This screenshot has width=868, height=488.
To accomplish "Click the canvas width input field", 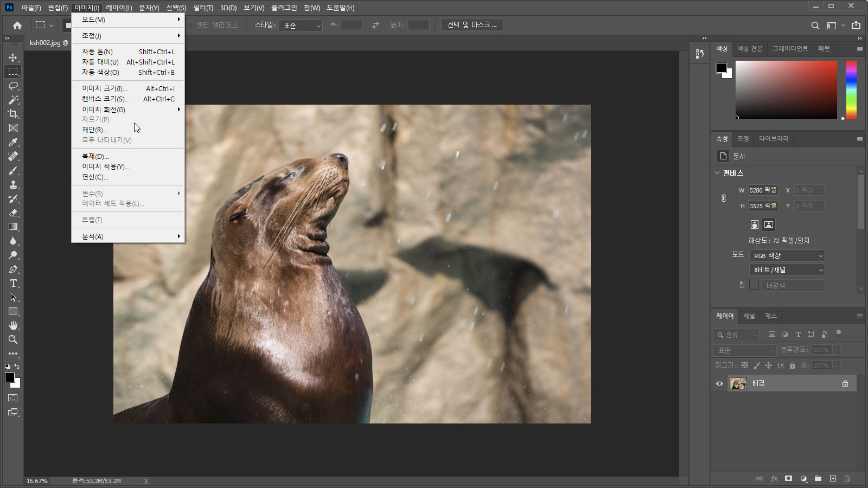I will pyautogui.click(x=763, y=190).
